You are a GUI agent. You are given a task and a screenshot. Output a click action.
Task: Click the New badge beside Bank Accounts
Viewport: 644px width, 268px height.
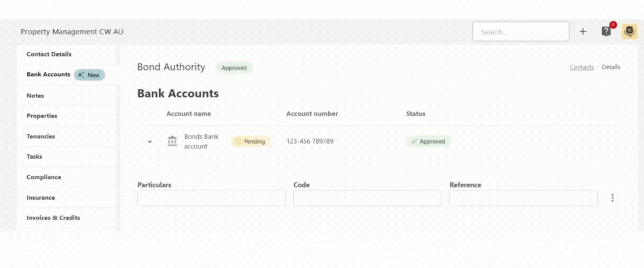pos(89,75)
